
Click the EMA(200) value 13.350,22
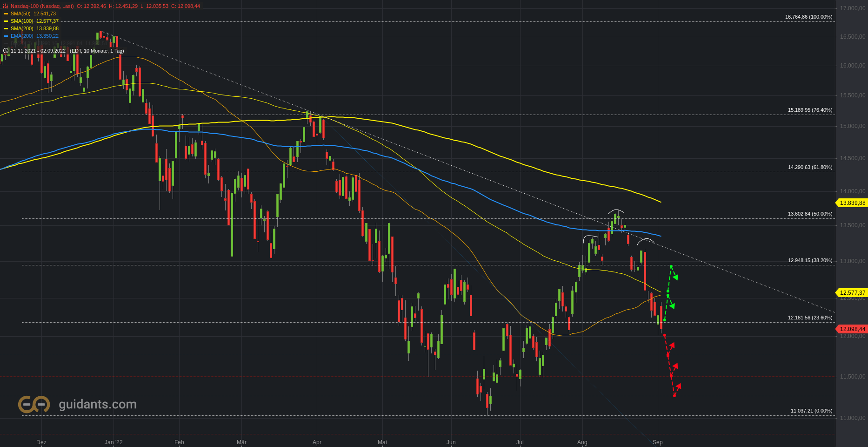pyautogui.click(x=47, y=36)
